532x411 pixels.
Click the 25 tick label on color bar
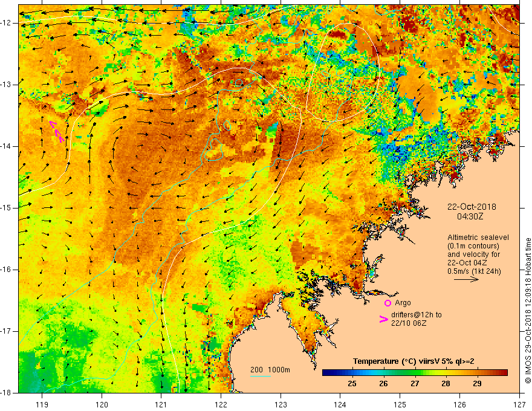tap(352, 384)
